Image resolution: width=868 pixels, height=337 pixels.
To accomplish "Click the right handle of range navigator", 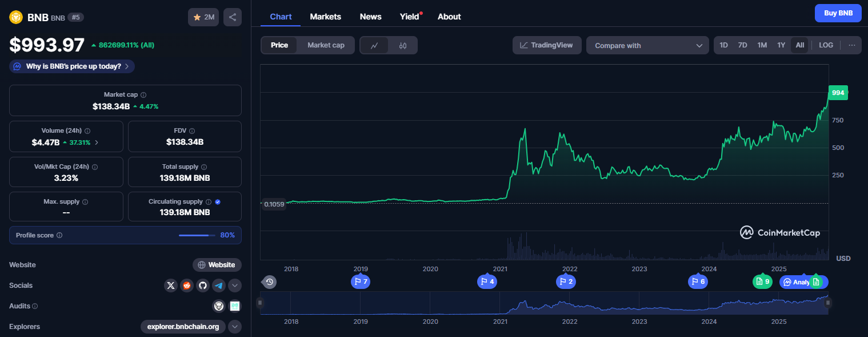I will click(x=827, y=303).
